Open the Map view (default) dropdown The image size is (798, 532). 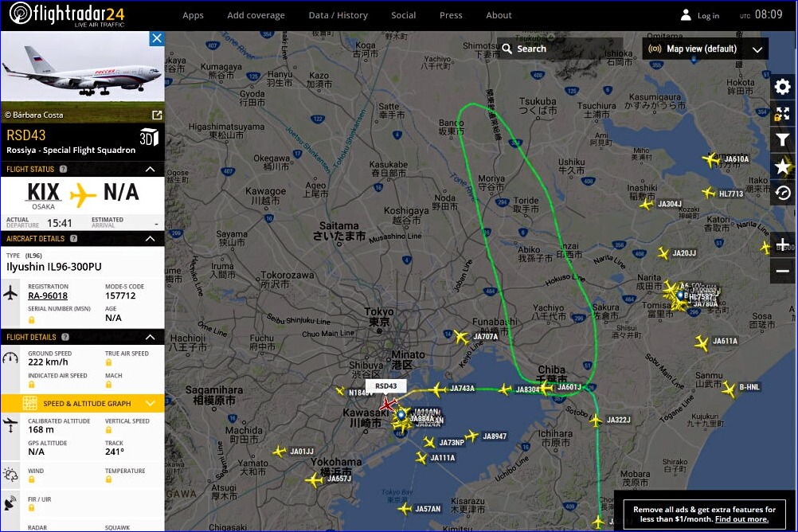click(x=706, y=49)
